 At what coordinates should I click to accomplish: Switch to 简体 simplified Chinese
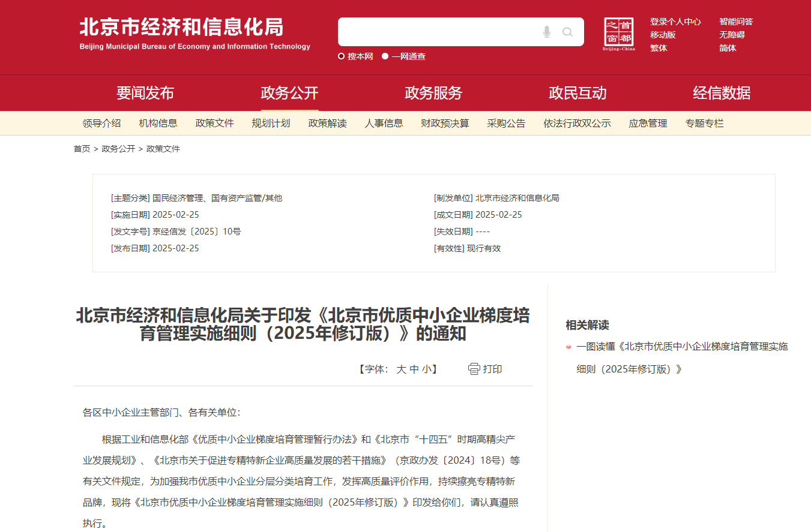click(728, 48)
